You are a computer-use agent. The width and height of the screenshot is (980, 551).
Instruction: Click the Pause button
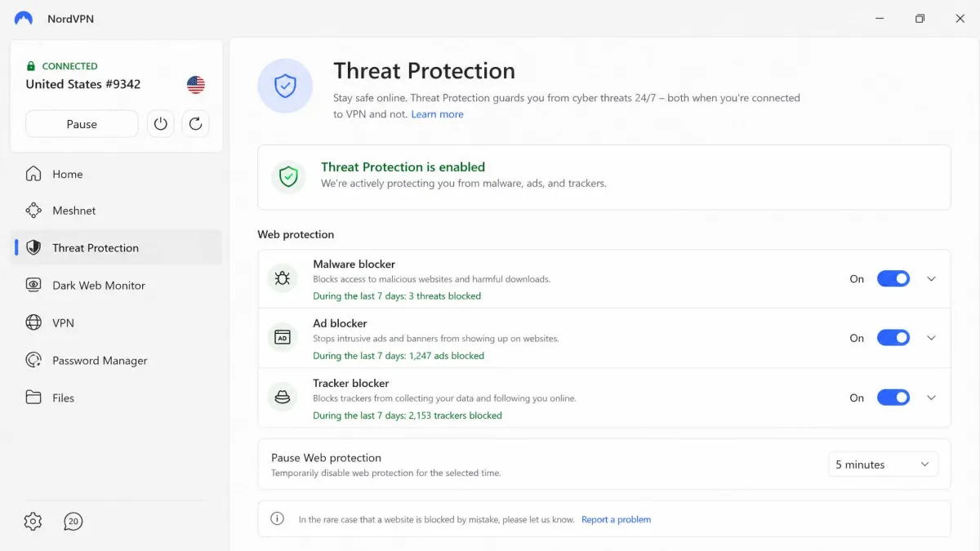(x=82, y=124)
